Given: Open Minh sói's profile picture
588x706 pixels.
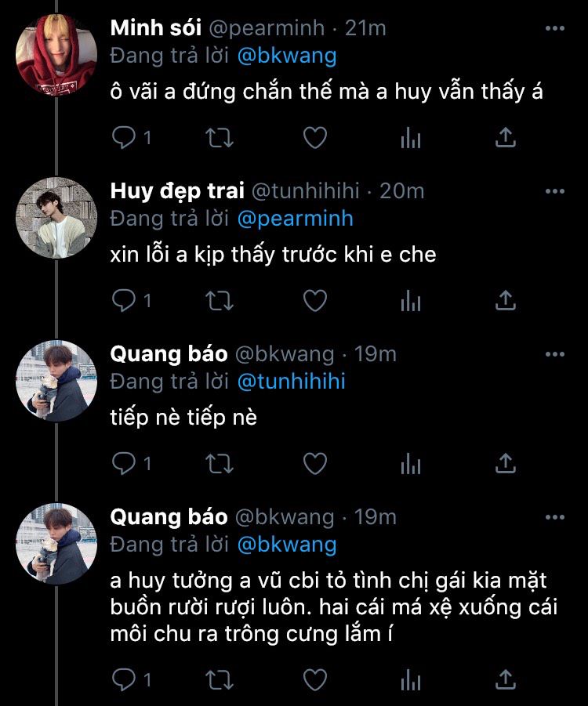Looking at the screenshot, I should (x=56, y=55).
